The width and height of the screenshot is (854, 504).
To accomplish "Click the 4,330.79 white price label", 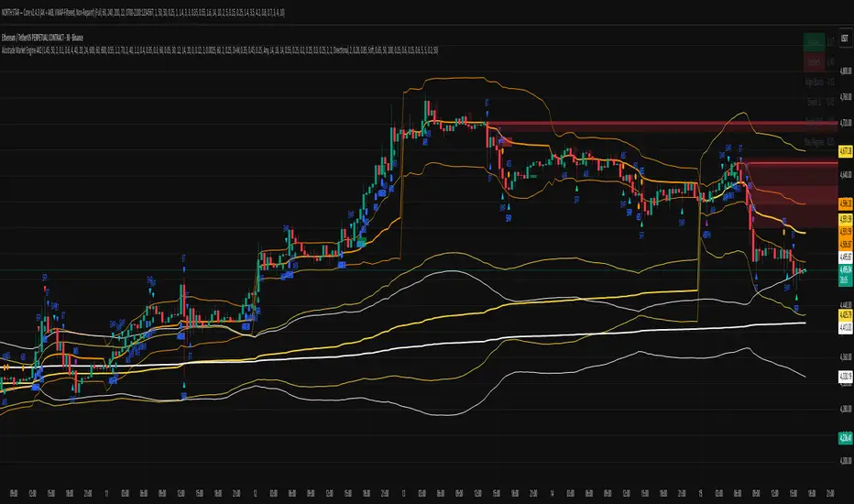I will click(845, 376).
